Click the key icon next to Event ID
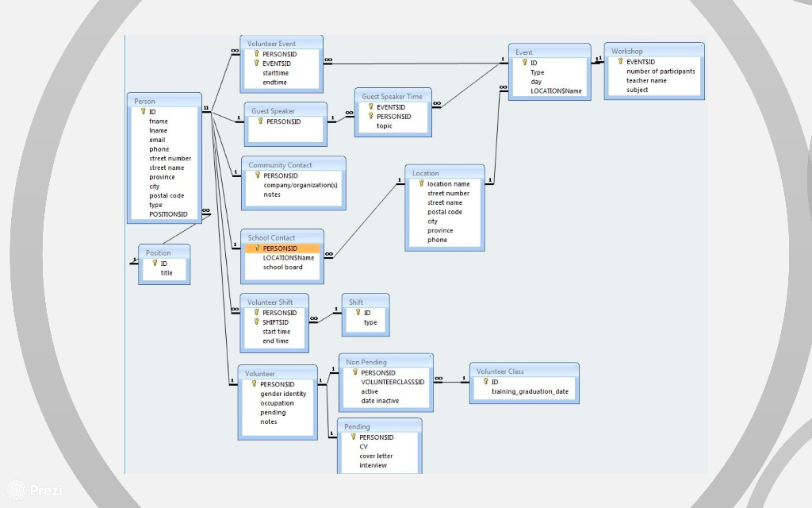The image size is (812, 508). [x=523, y=62]
